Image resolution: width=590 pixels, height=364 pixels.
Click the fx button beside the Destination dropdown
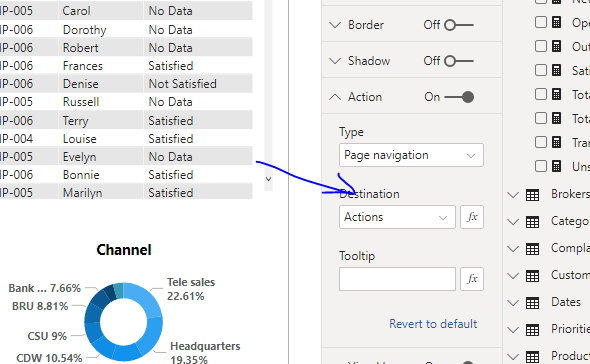(x=472, y=217)
